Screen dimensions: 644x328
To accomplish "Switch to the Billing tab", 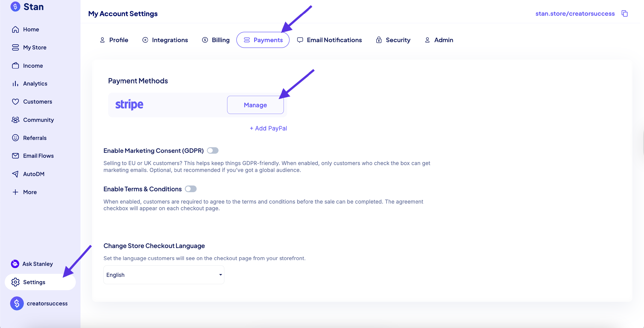I will tap(216, 40).
